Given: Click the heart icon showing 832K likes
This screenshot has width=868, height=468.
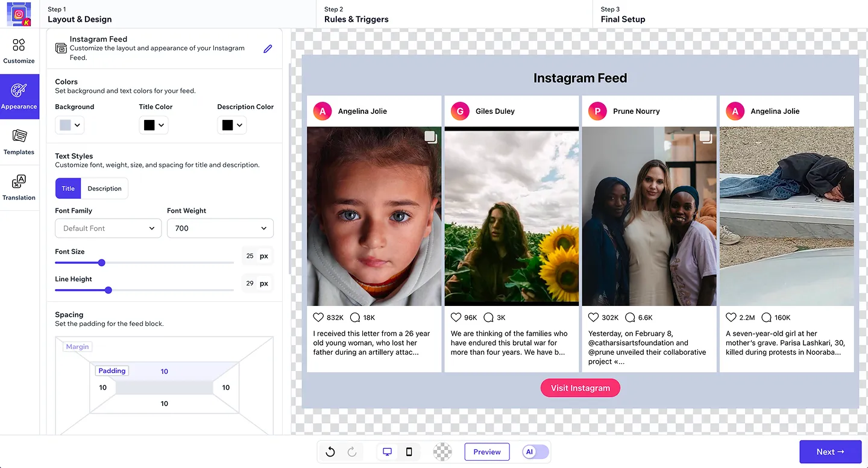Looking at the screenshot, I should 318,317.
